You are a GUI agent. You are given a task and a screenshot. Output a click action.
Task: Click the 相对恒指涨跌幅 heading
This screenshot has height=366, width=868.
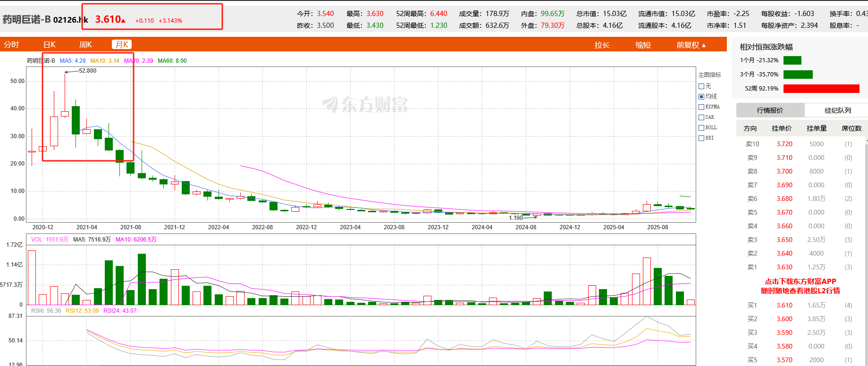coord(766,47)
